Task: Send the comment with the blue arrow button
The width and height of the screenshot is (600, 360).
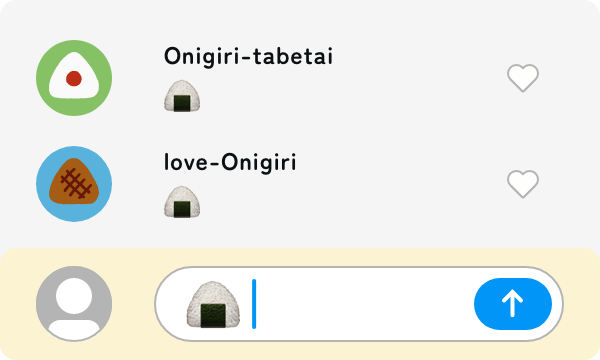Action: point(513,304)
